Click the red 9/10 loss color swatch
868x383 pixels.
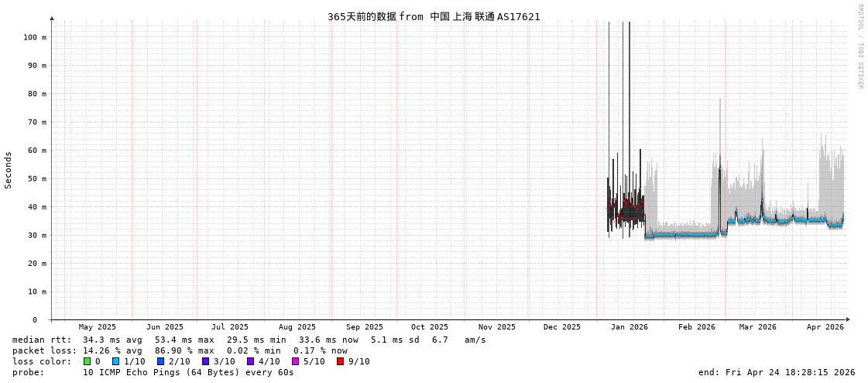point(340,361)
